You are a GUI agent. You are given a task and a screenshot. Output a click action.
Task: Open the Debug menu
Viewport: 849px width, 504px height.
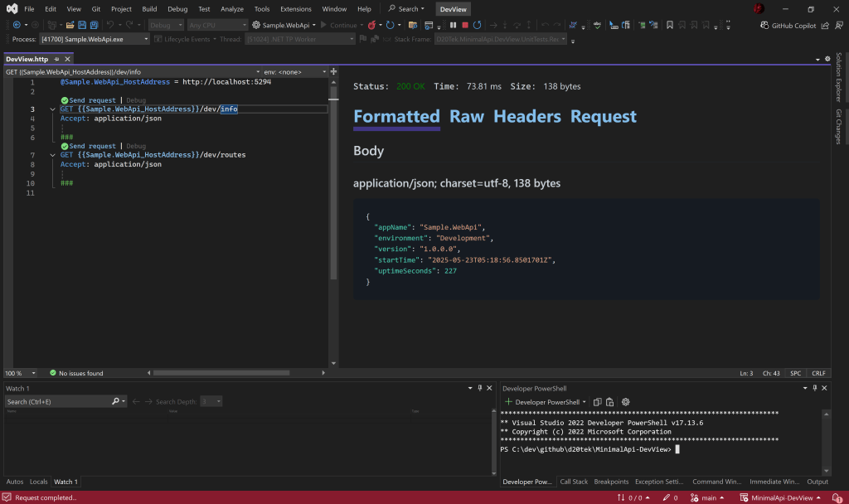177,8
